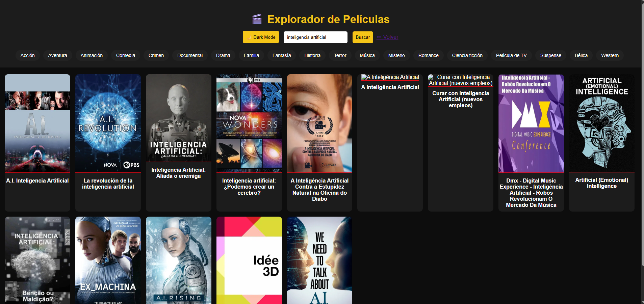Click bold title 'Curar con Inteligencia Artificial (nuevos empleos)'

(x=461, y=100)
